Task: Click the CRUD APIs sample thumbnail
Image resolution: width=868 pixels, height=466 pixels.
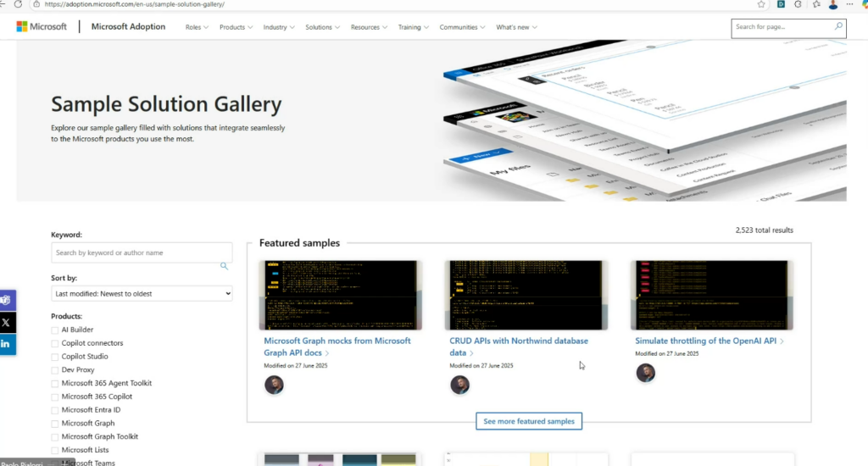Action: 526,295
